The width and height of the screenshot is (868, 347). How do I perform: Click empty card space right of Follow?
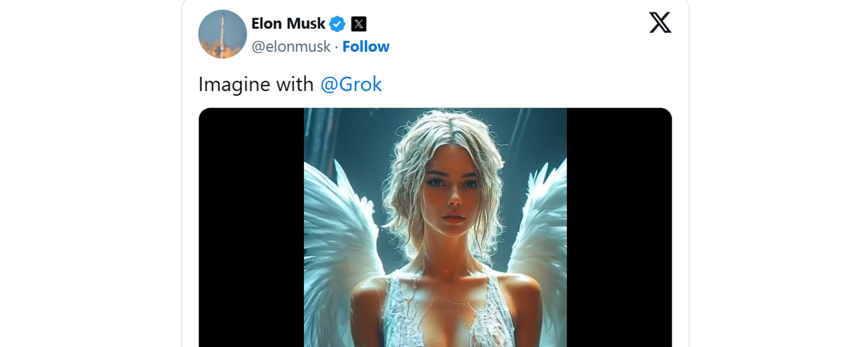512,47
